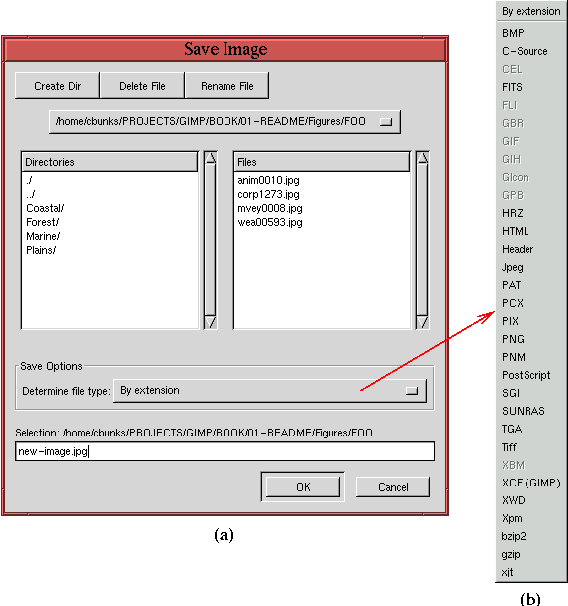This screenshot has height=606, width=568.
Task: Select file anim0010.jpg
Action: [269, 180]
